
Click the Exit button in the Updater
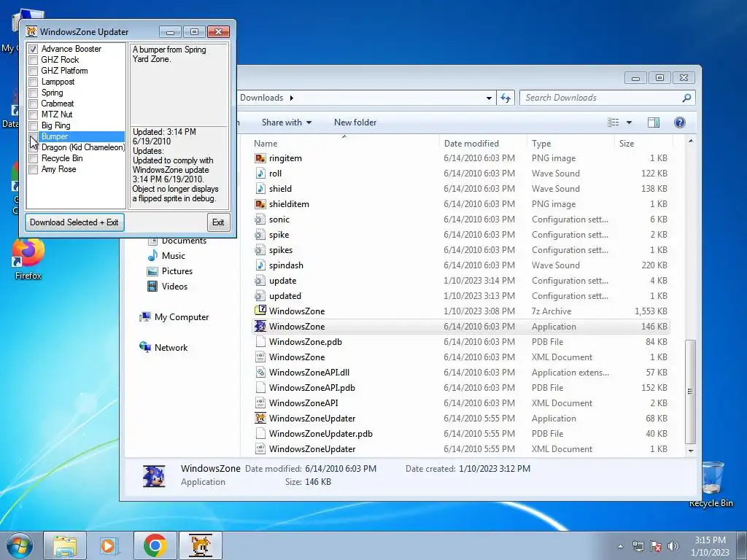[x=218, y=222]
